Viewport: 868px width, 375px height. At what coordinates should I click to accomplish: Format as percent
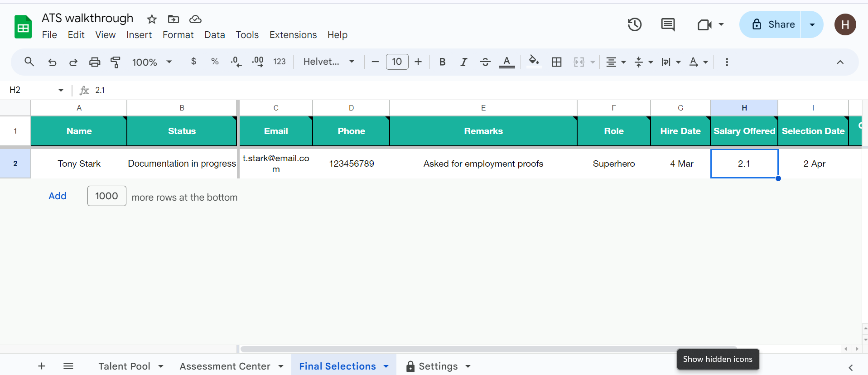tap(215, 62)
